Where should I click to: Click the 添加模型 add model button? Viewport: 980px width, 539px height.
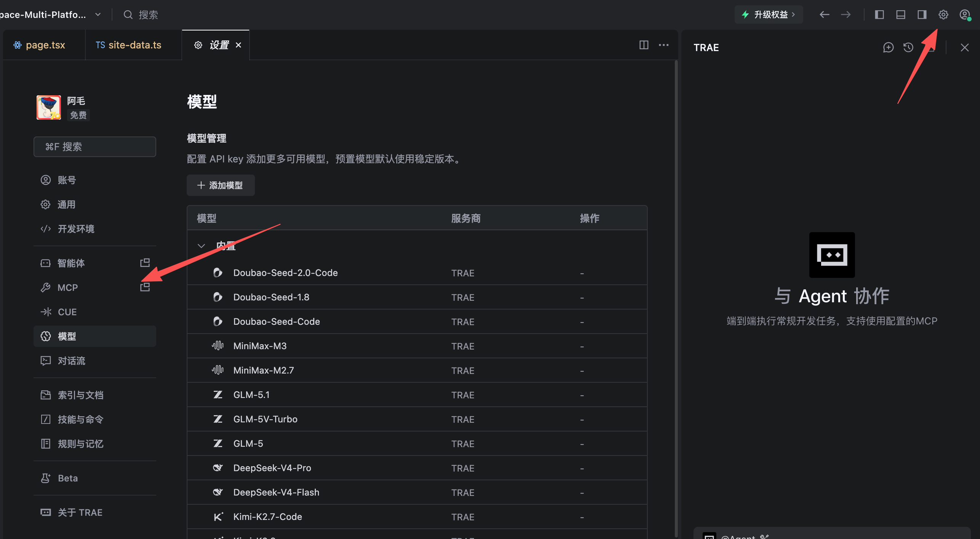(x=221, y=185)
